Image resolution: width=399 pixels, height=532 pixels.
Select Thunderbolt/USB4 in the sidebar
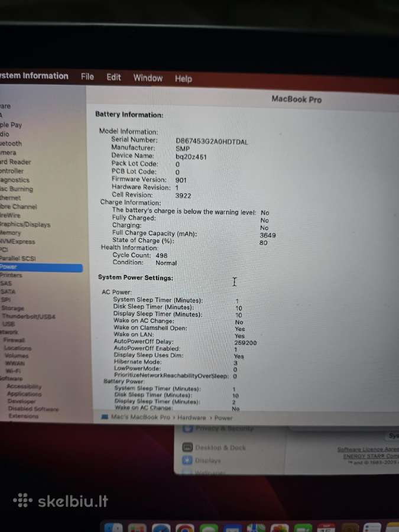click(29, 316)
